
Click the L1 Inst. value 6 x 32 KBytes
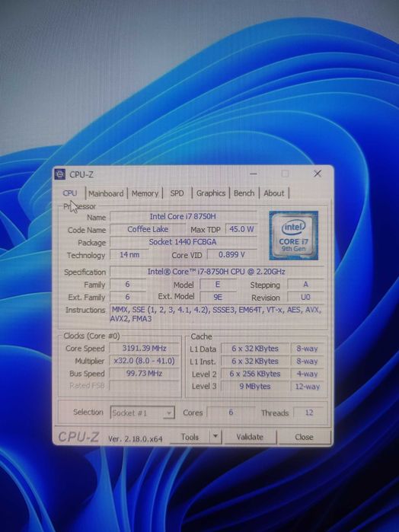[255, 362]
